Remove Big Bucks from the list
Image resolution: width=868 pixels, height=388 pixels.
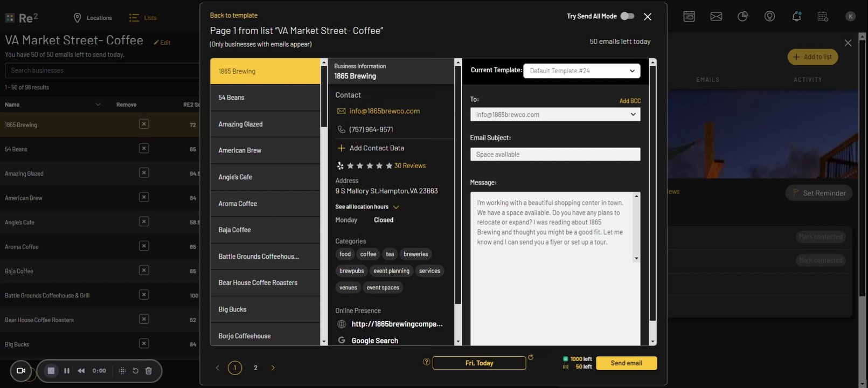click(144, 343)
